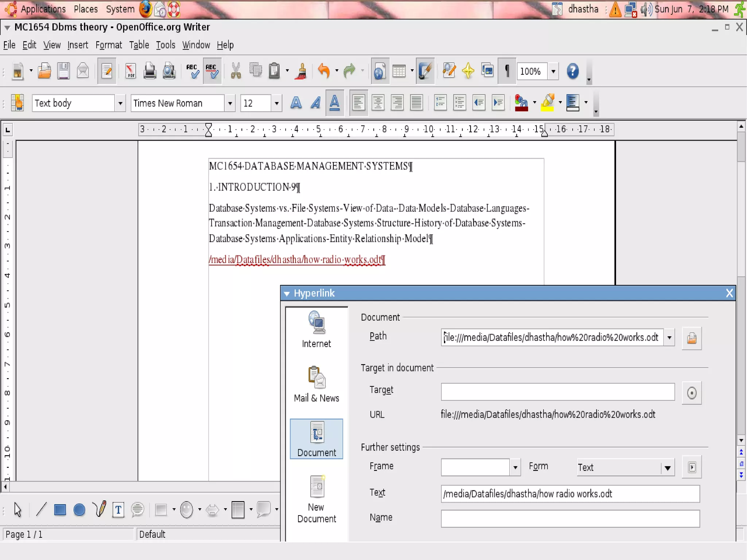Click the Increase Indent icon
The image size is (747, 560).
coord(498,103)
